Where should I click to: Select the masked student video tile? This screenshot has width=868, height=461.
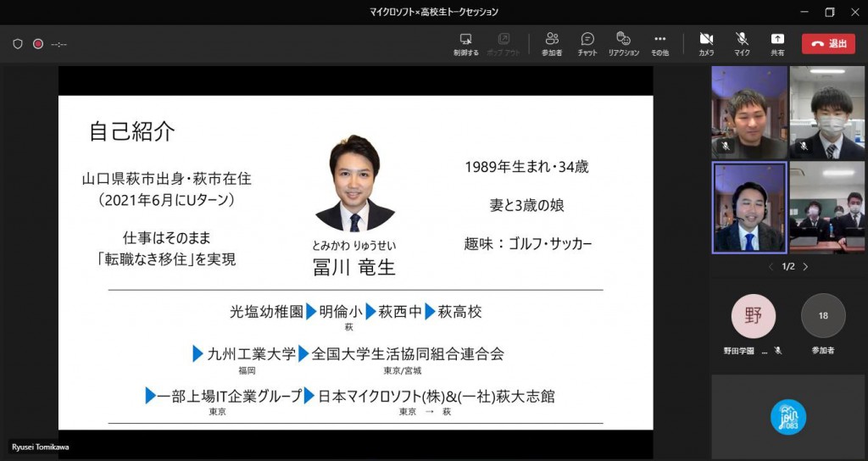point(827,113)
